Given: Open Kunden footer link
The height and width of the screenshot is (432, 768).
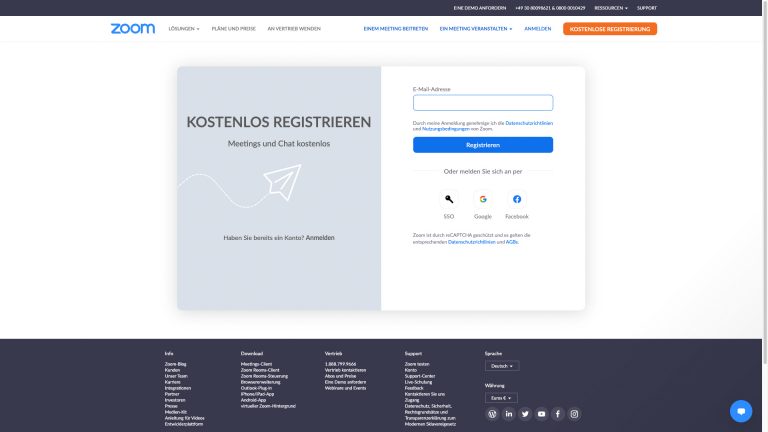Looking at the screenshot, I should coord(172,370).
